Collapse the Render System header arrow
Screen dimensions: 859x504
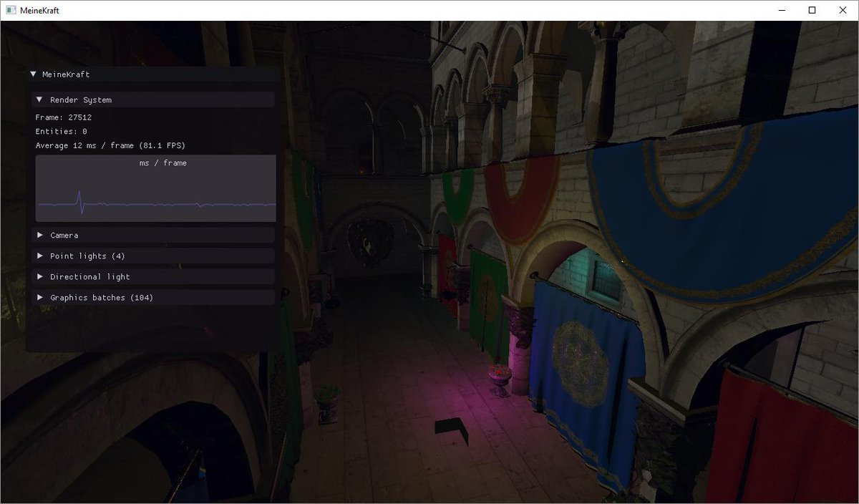(39, 100)
